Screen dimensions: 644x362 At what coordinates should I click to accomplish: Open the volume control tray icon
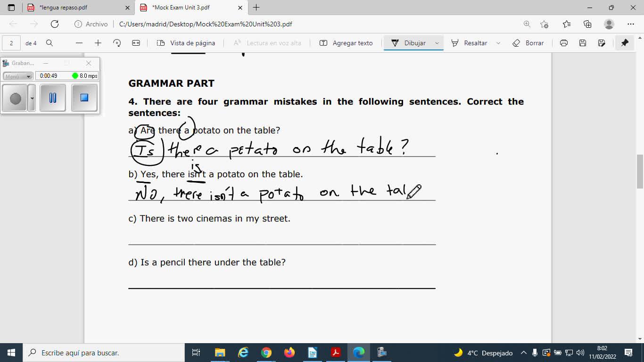click(580, 353)
